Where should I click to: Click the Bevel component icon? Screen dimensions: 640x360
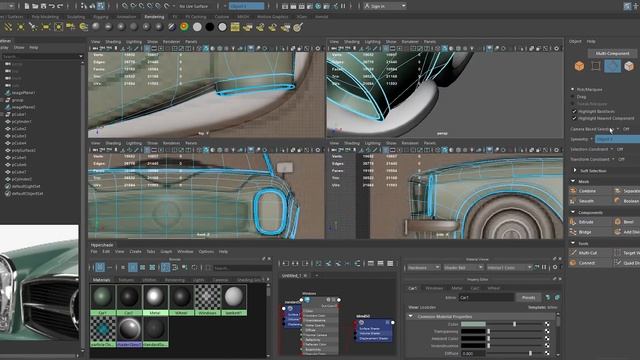point(618,222)
